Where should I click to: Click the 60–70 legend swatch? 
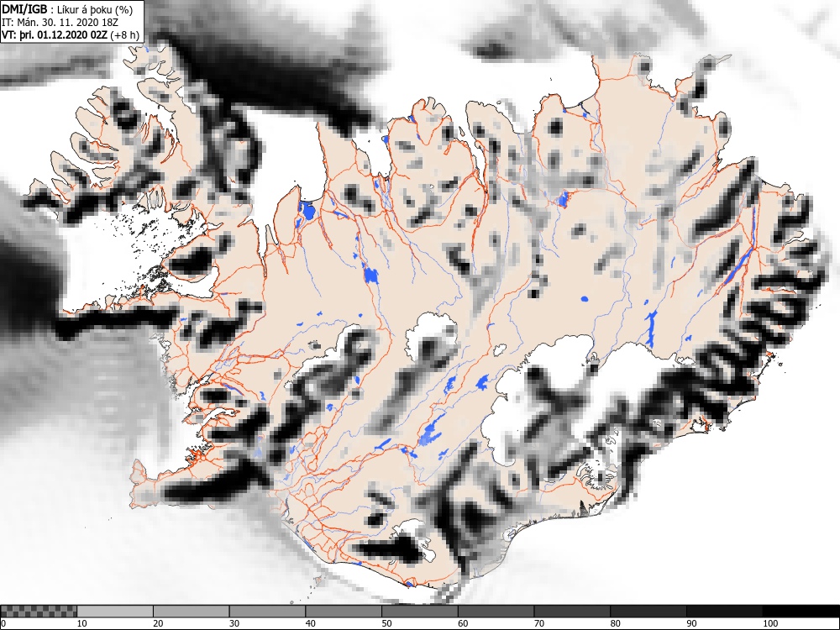tap(496, 612)
